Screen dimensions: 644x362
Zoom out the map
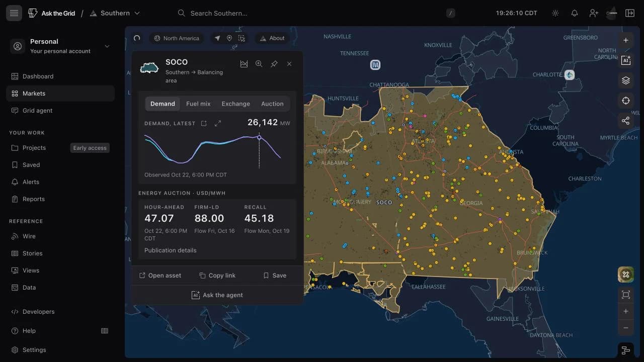point(626,328)
